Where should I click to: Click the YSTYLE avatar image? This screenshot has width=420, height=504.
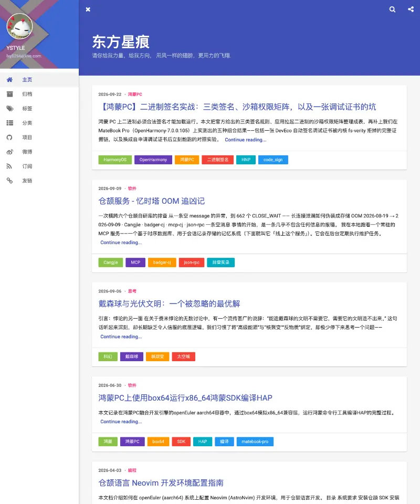tap(19, 26)
